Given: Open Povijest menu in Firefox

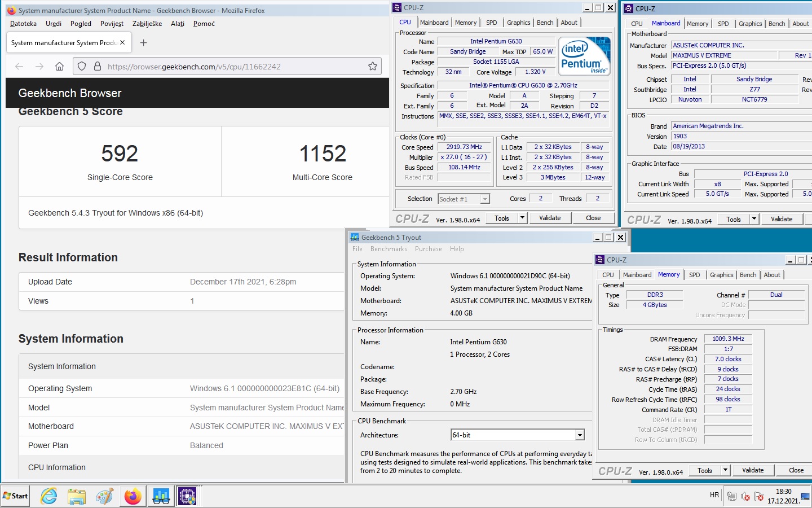Looking at the screenshot, I should tap(112, 24).
